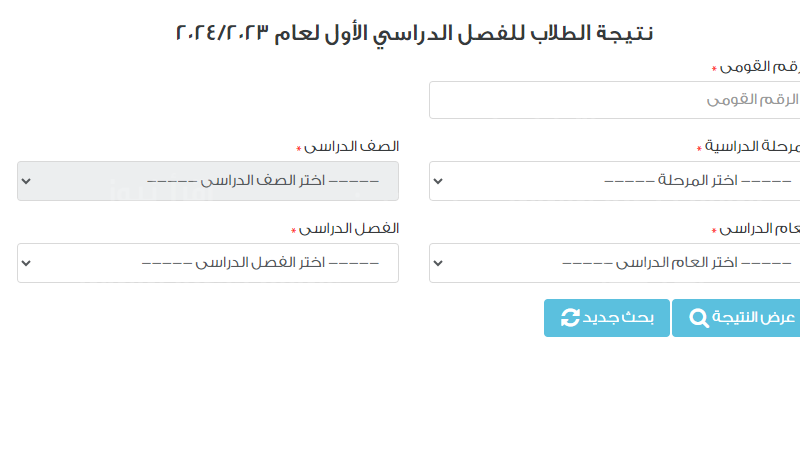Open the اختر المرحلة dropdown

tap(614, 182)
